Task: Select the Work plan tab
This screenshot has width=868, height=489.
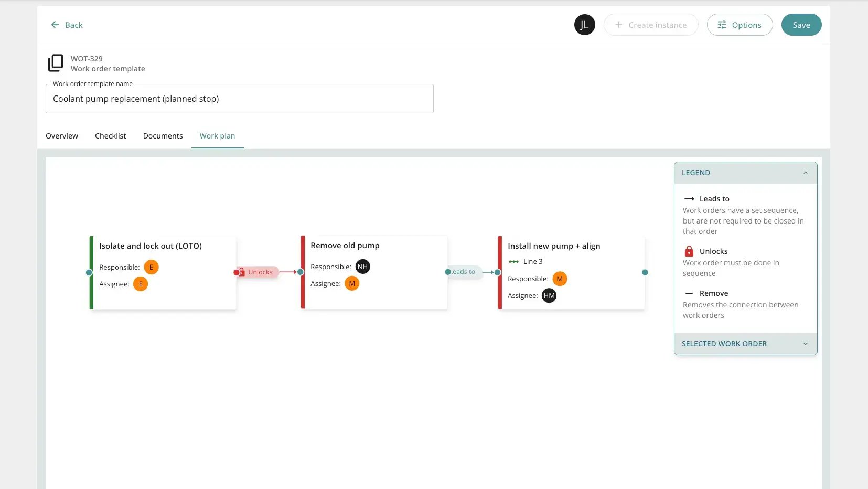Action: click(x=217, y=136)
